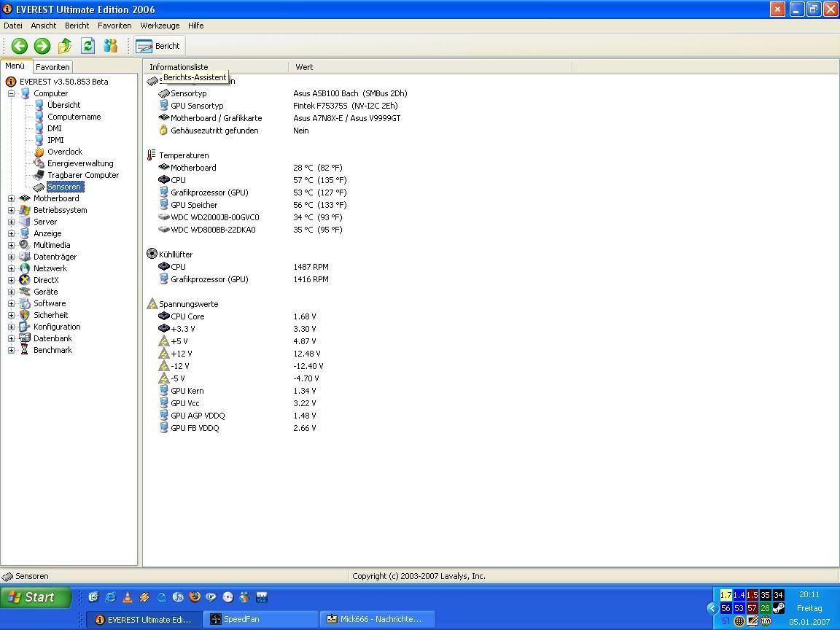
Task: Go up one level with the Up arrow
Action: pyautogui.click(x=65, y=46)
